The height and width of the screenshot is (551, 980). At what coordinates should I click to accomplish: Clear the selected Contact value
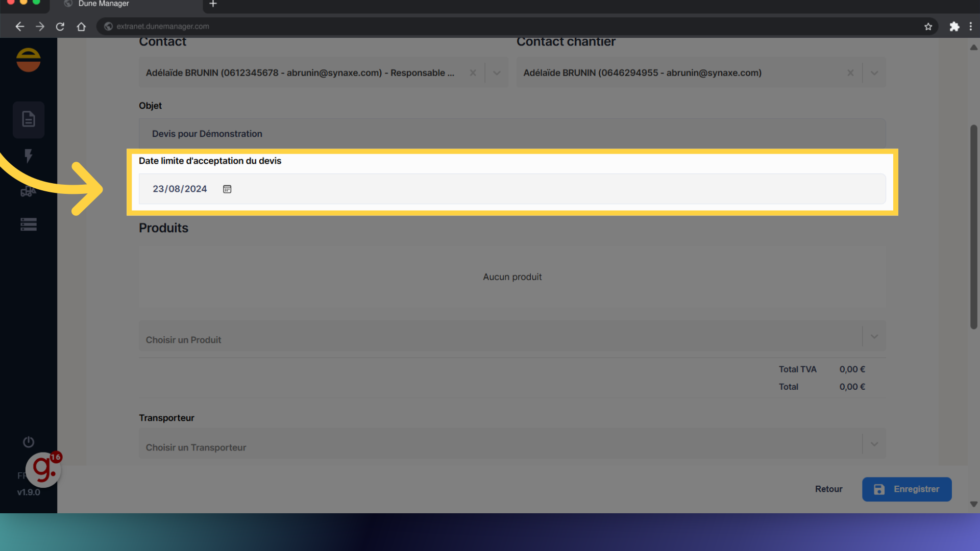[x=473, y=73]
